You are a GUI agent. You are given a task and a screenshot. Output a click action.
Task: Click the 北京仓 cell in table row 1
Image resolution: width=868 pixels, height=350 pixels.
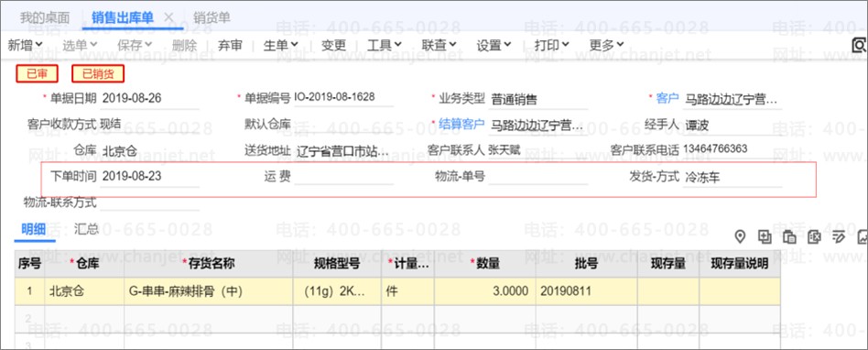84,291
